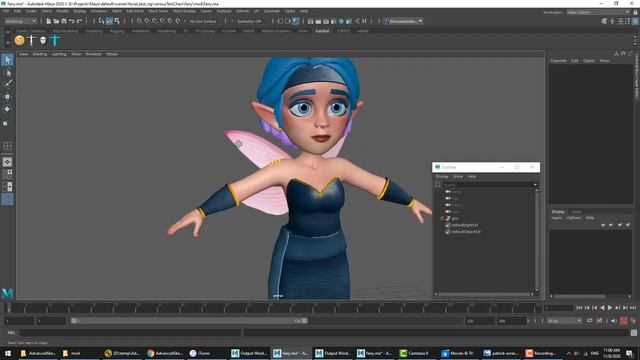Image resolution: width=640 pixels, height=360 pixels.
Task: Click the range slider right handle
Action: [x=304, y=321]
